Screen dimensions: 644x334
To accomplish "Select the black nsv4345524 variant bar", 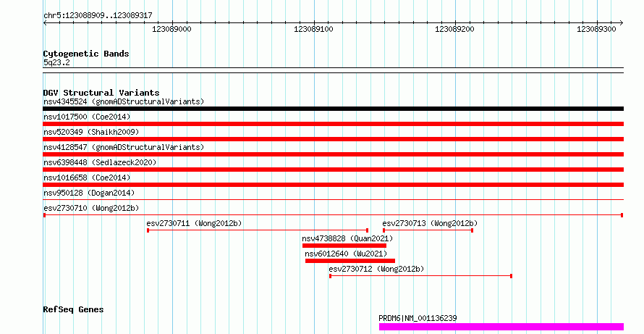I will click(333, 109).
